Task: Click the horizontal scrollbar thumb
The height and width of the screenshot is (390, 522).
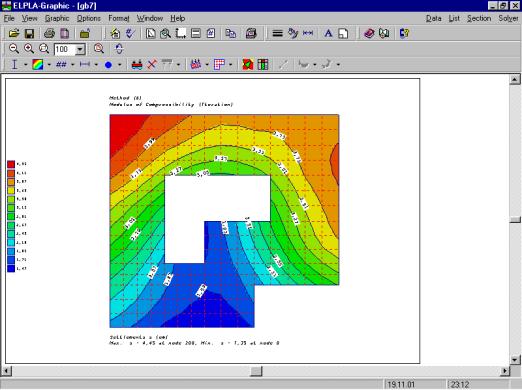Action: (256, 371)
